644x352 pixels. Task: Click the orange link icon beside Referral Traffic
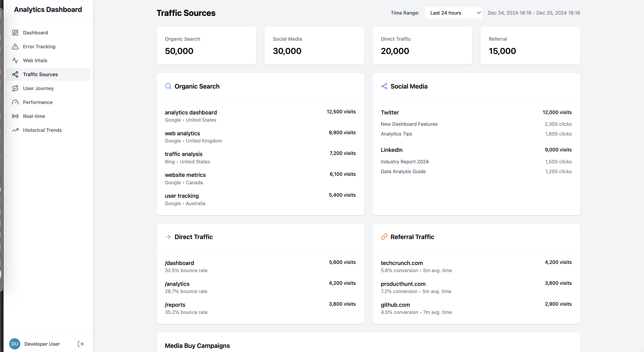[x=384, y=237]
